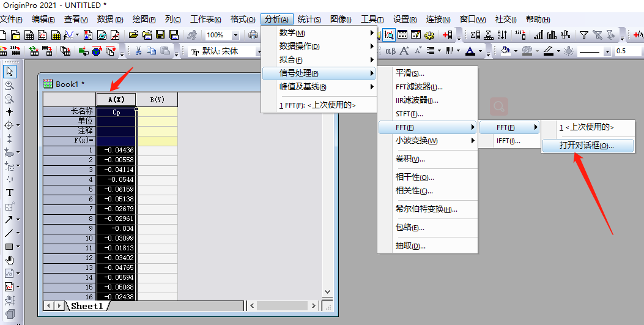Choose 希尔伯特变换(H)... menu entry
644x325 pixels.
(427, 209)
